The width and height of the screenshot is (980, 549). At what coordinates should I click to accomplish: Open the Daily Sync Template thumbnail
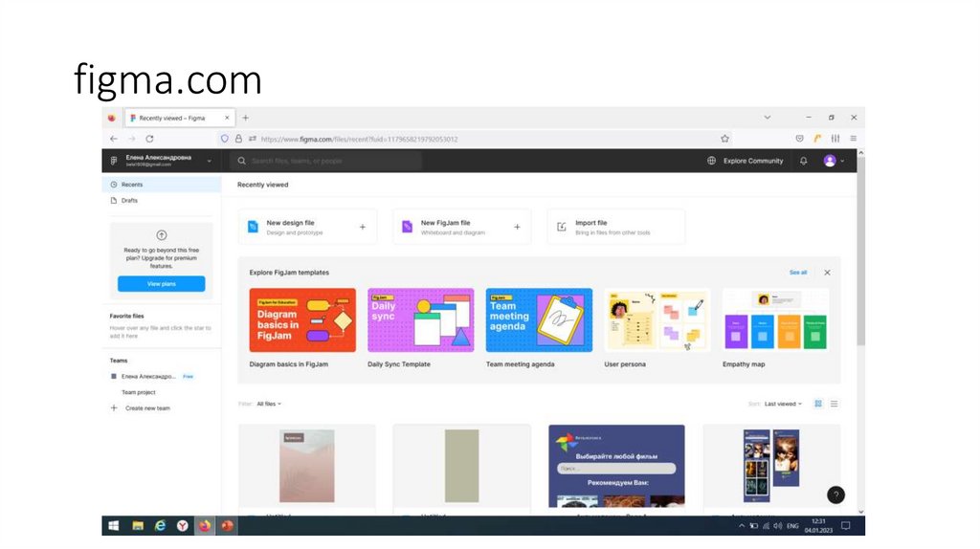pos(421,319)
